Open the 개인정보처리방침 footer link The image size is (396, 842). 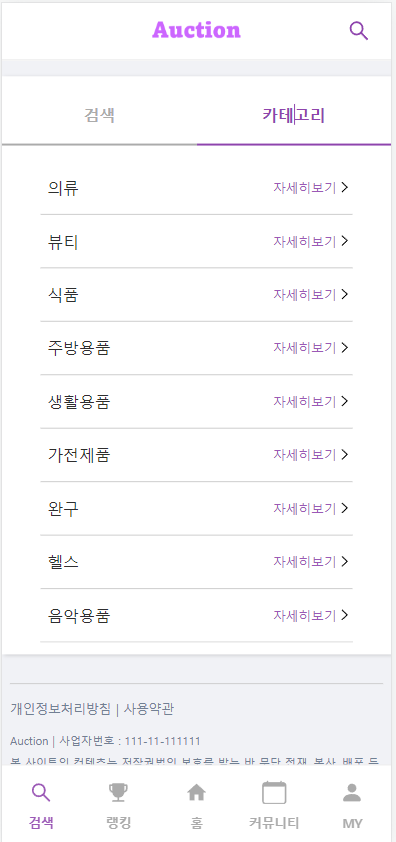(60, 709)
